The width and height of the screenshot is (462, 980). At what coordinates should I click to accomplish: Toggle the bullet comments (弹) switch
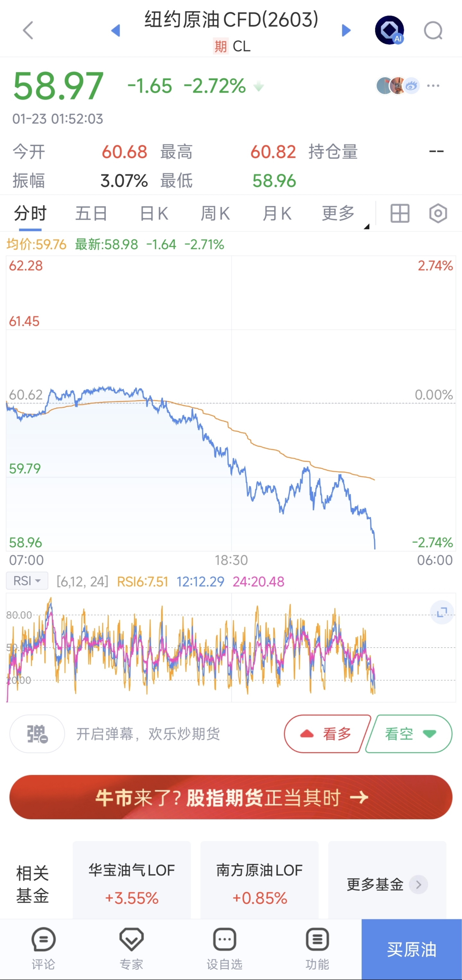pos(37,734)
